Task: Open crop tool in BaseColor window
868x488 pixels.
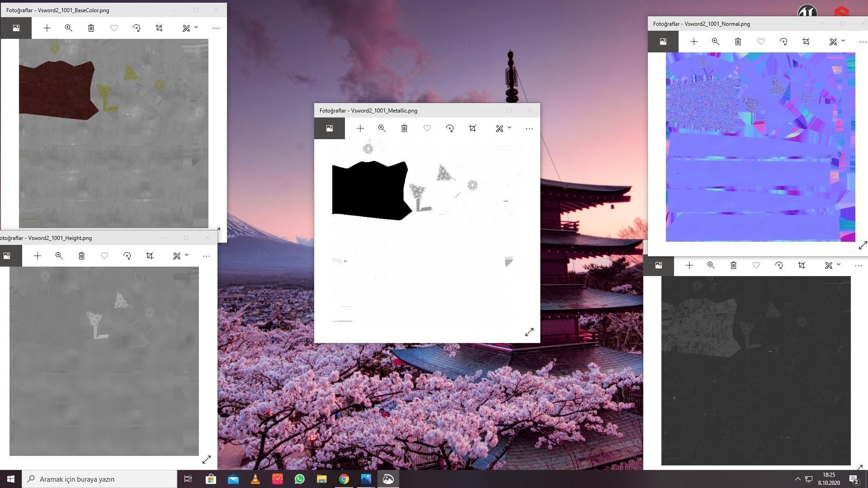Action: (x=159, y=28)
